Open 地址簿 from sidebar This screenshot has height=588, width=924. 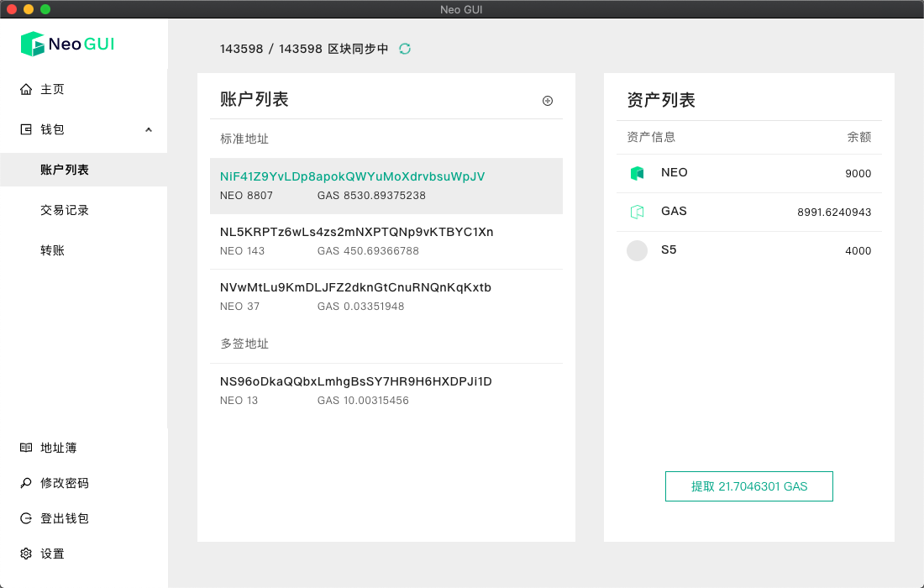coord(58,448)
